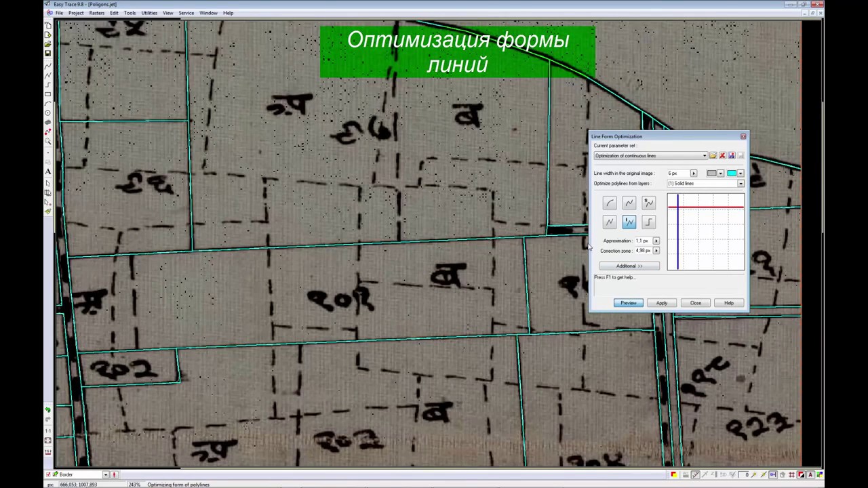Select the magnifier zoom tool
Screen dimensions: 868x488
(x=47, y=140)
